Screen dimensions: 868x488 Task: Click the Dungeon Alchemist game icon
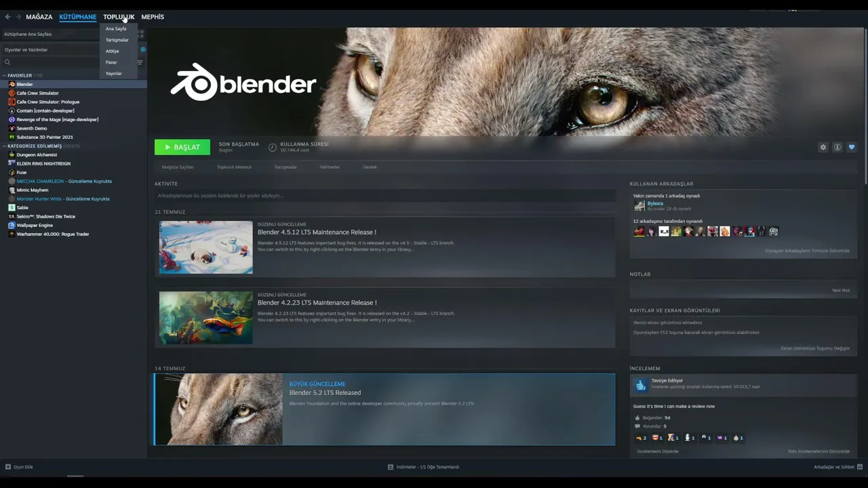12,155
